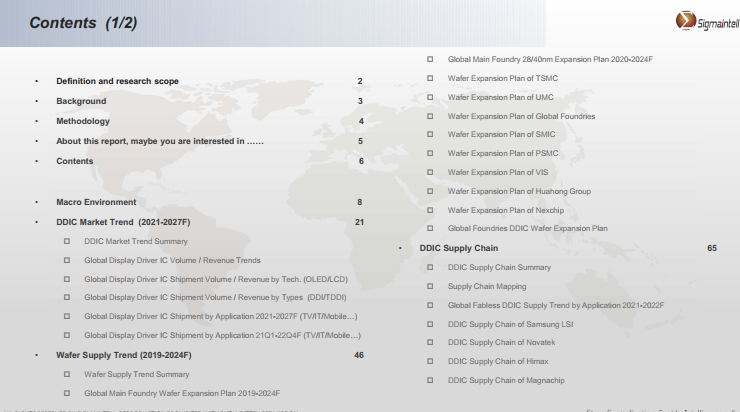Screen dimensions: 740x412
Task: Open DDIC Supply Chain of Samsung LSI
Action: [511, 324]
